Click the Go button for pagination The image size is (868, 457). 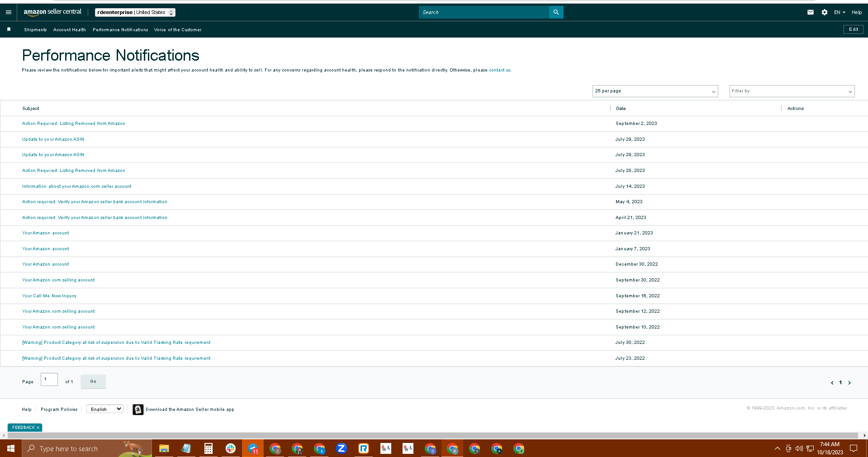click(93, 381)
